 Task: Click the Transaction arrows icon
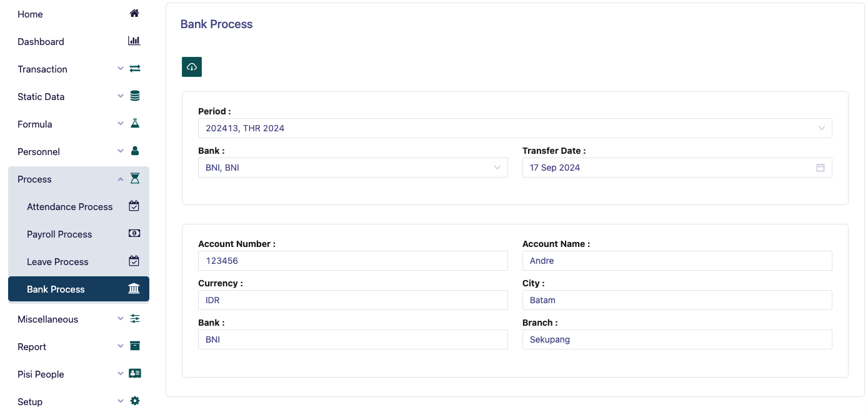134,68
